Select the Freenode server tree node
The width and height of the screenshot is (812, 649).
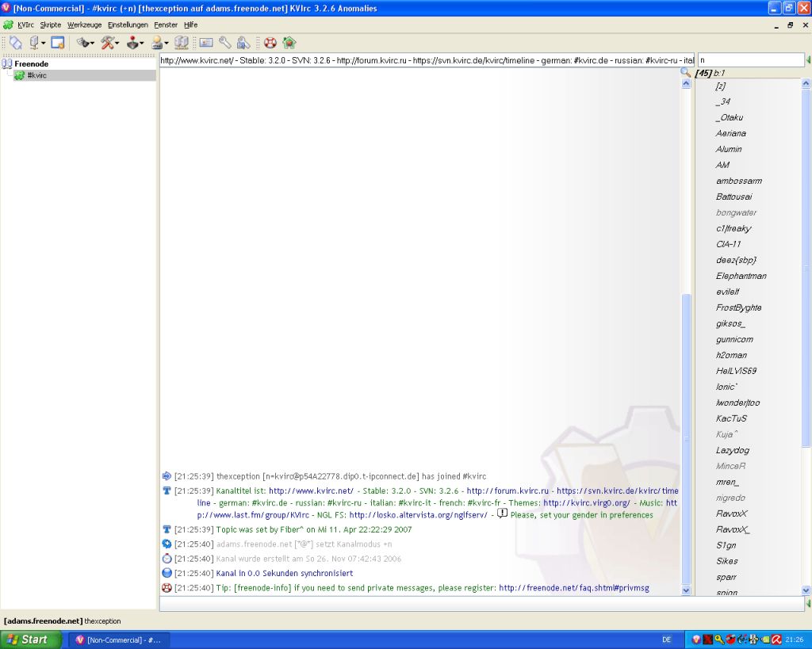(31, 63)
